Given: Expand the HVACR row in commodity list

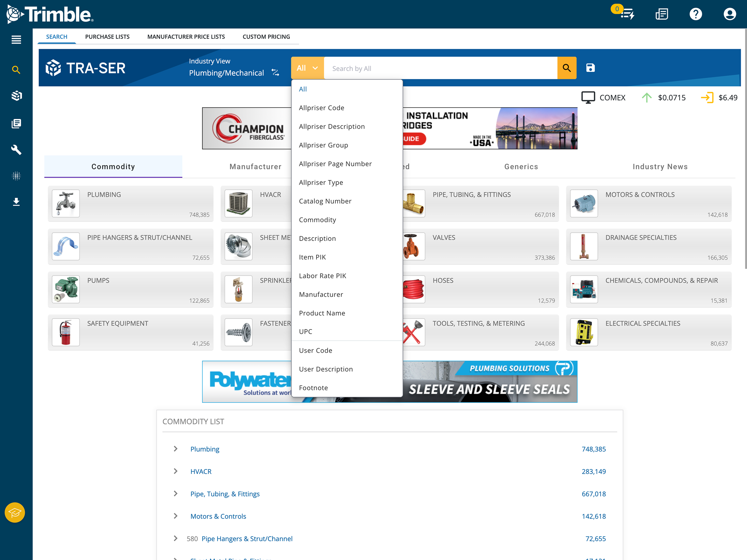Looking at the screenshot, I should [176, 471].
